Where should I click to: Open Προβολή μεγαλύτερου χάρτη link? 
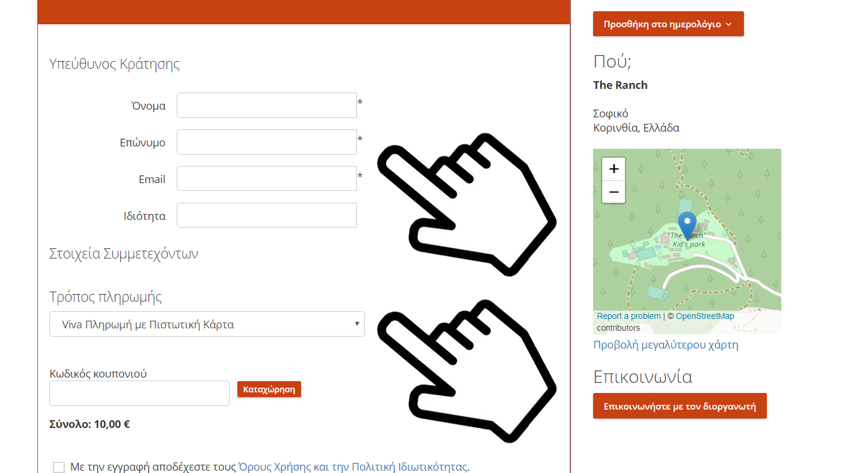click(x=666, y=345)
